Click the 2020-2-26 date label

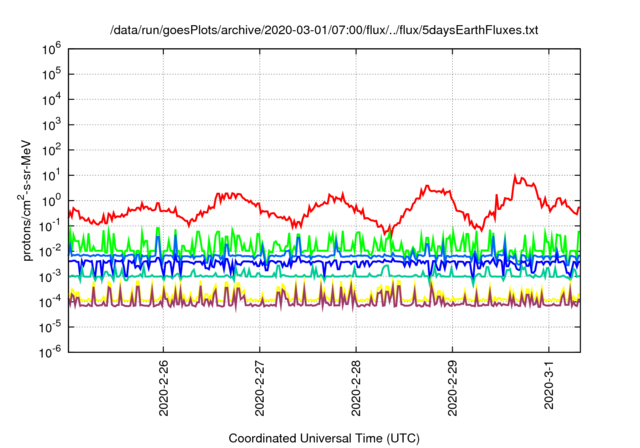(163, 388)
